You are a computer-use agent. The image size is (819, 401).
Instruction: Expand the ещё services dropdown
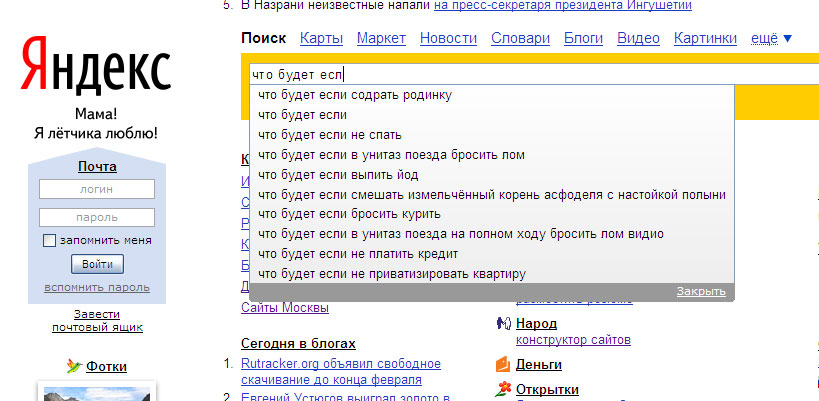coord(770,38)
